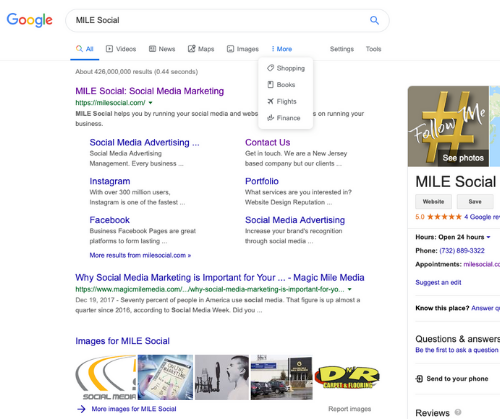This screenshot has height=419, width=500.
Task: Open Social Media Advertising sitelink under Portfolio
Action: (x=295, y=220)
